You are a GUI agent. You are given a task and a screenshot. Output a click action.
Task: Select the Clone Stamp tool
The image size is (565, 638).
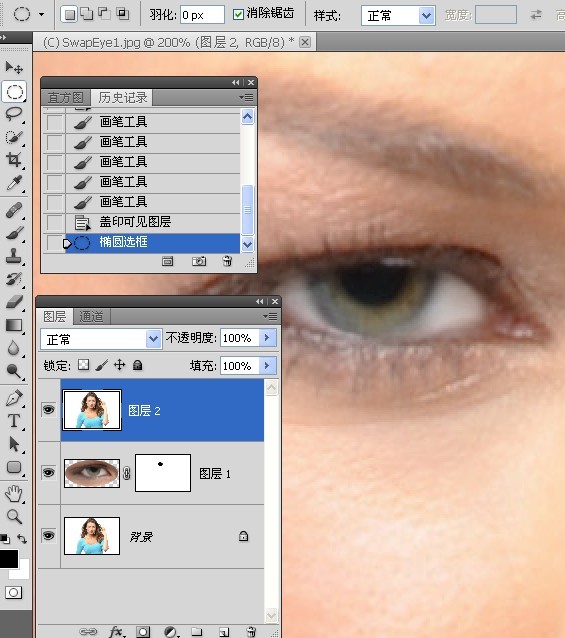point(14,256)
